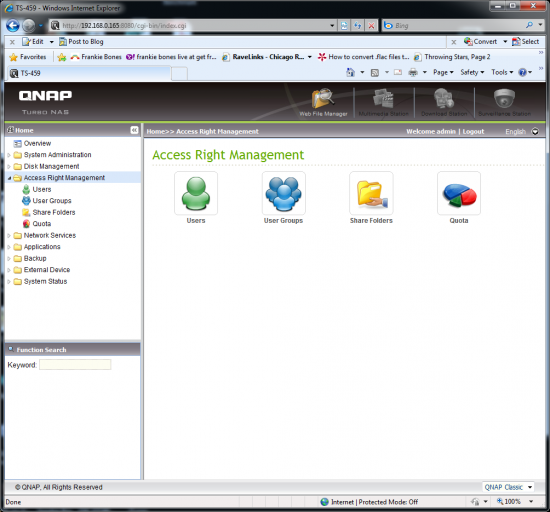Open the Page menu
The height and width of the screenshot is (512, 550).
point(443,72)
